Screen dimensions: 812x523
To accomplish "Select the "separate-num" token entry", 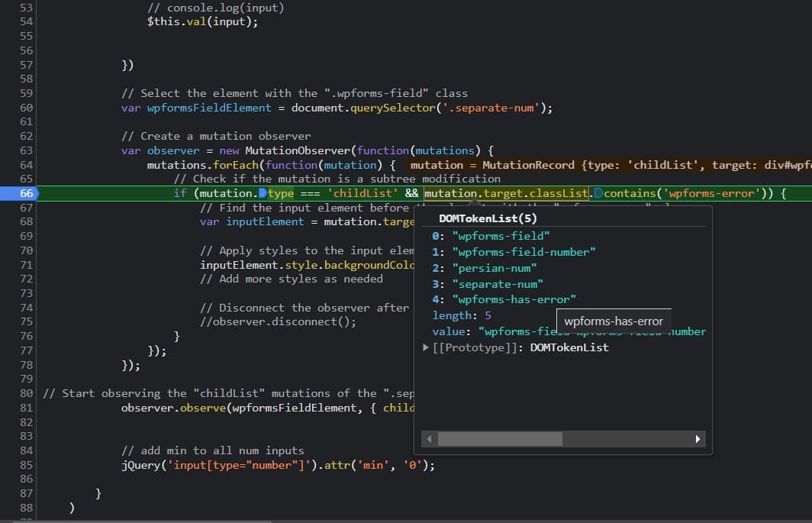I will [x=488, y=284].
